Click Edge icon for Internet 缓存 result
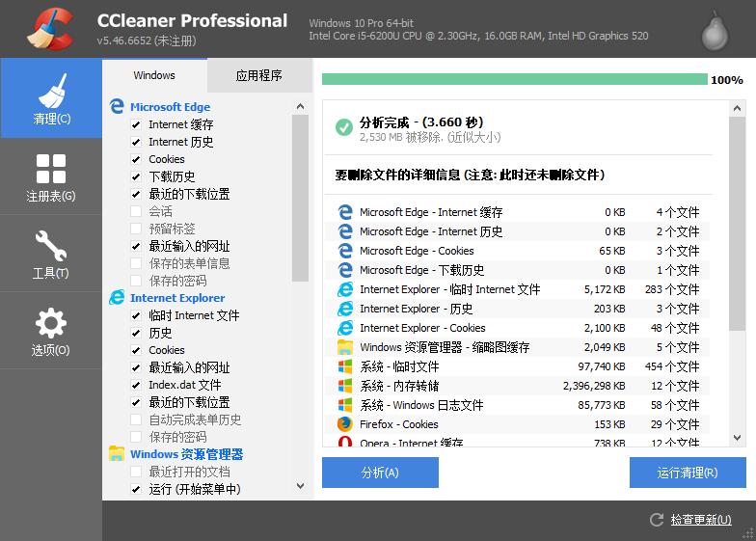 click(x=345, y=212)
